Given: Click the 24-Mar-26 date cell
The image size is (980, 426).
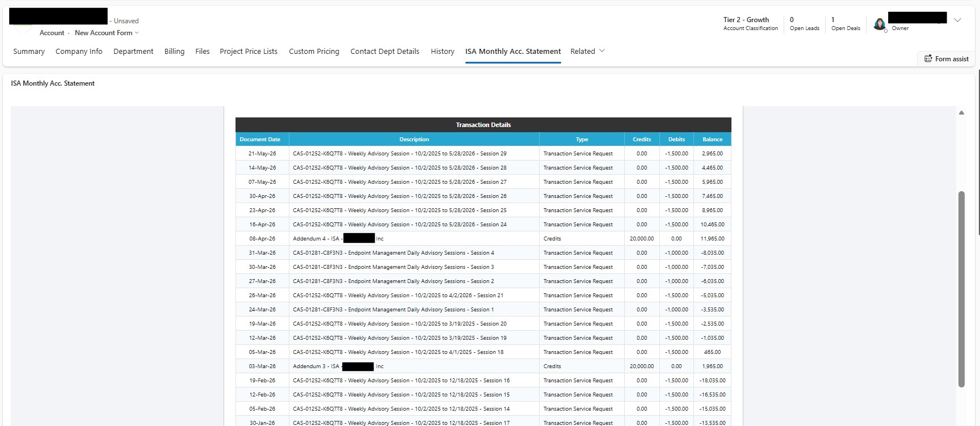Looking at the screenshot, I should (262, 309).
